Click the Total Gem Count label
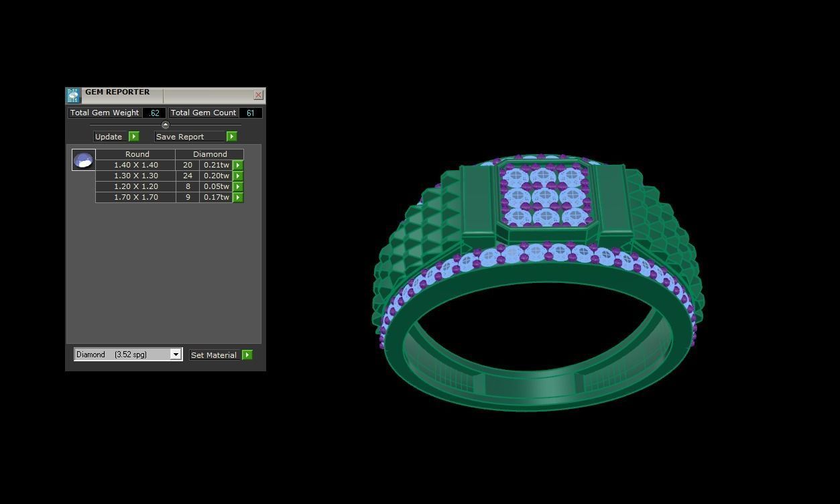 tap(203, 113)
